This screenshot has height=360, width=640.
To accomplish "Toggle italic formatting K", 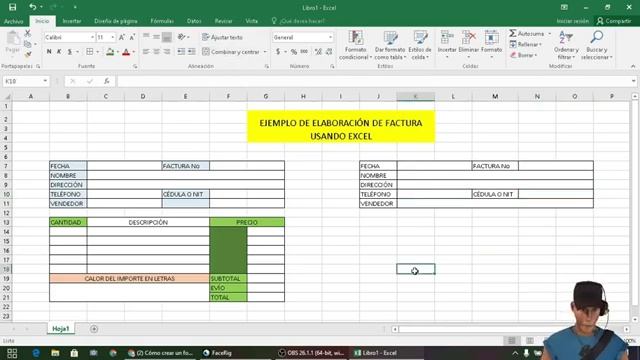I will tap(59, 52).
